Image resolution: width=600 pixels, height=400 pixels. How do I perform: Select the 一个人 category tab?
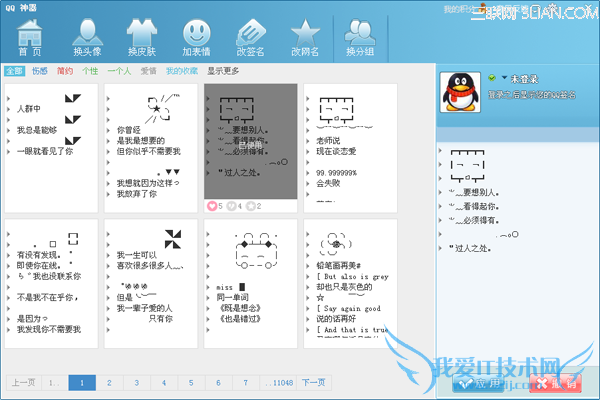pos(119,71)
